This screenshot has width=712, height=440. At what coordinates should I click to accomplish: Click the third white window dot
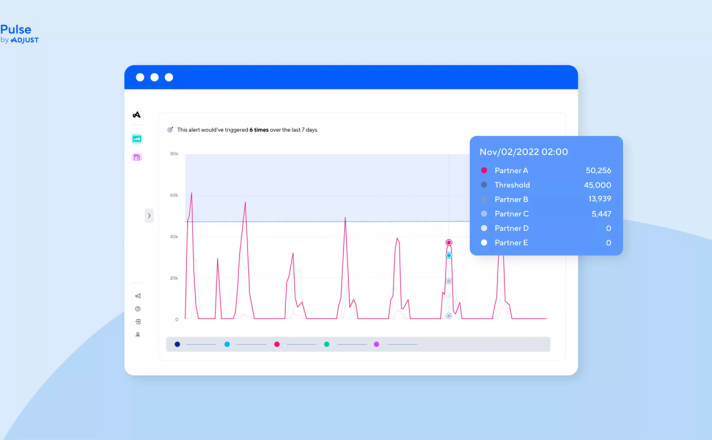pos(169,77)
